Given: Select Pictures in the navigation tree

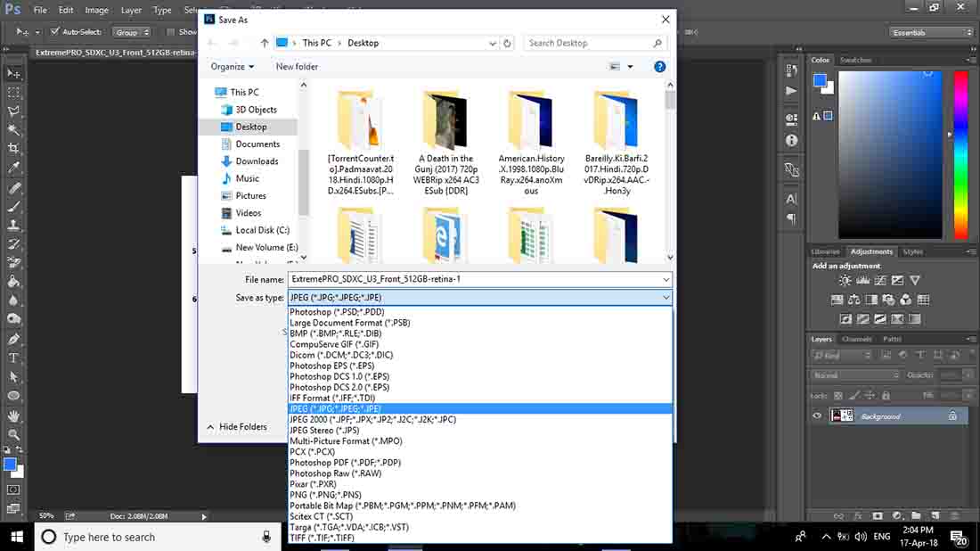Looking at the screenshot, I should click(x=250, y=196).
